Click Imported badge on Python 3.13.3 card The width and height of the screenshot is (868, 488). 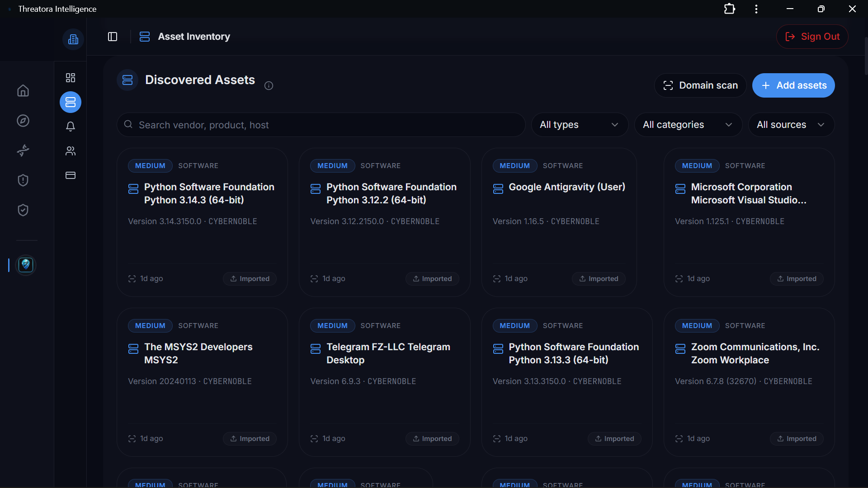pyautogui.click(x=614, y=439)
